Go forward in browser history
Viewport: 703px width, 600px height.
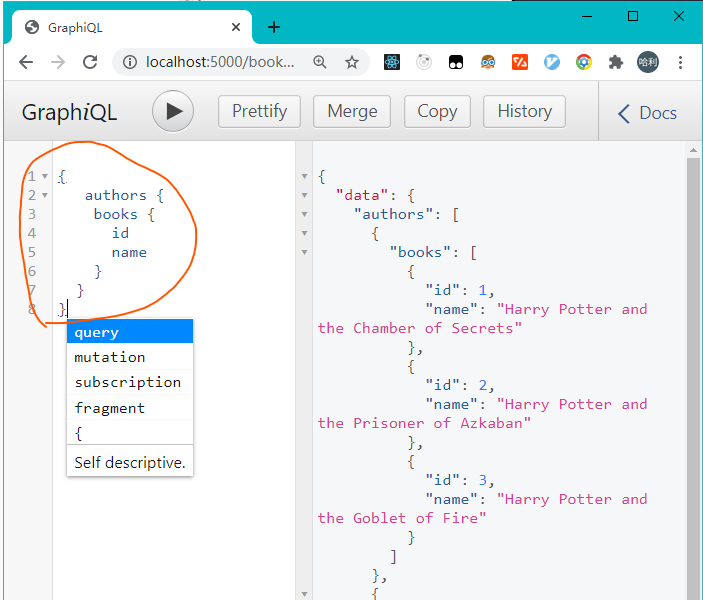pos(58,62)
